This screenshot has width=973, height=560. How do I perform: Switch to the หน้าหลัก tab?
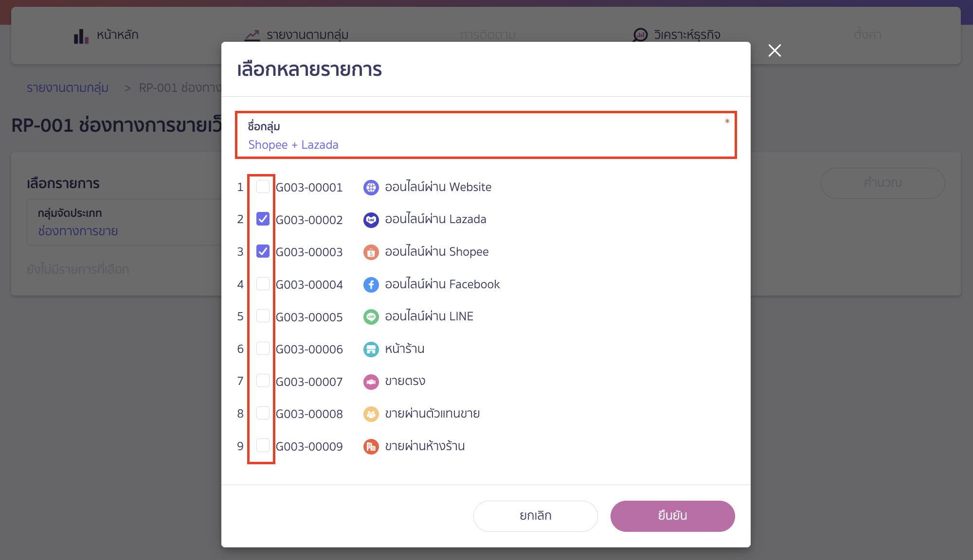(117, 35)
